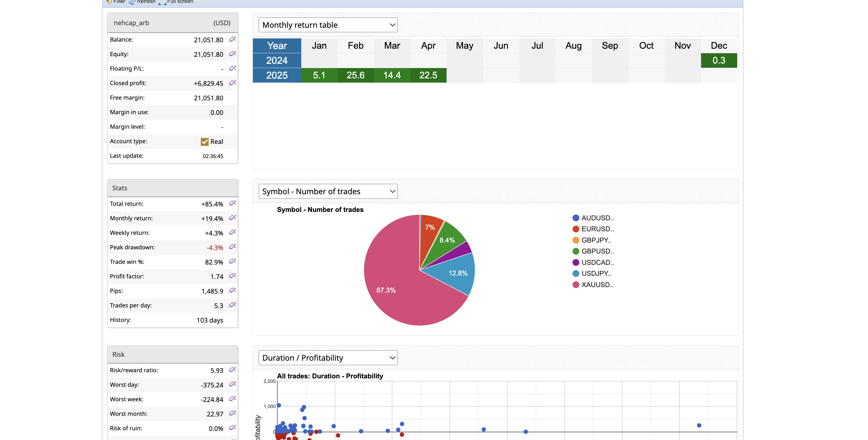Click chart icon next to Total return
Screen dimensions: 868x440
tap(232, 203)
